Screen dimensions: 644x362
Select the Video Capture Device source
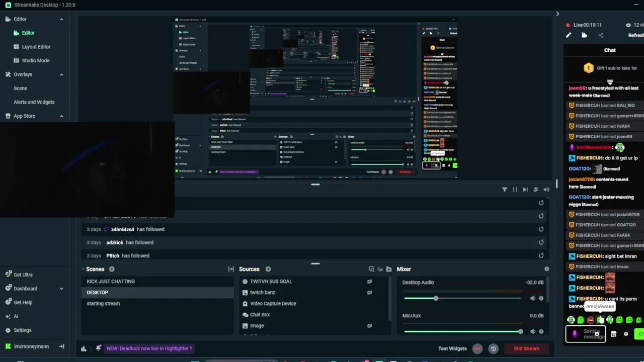273,304
